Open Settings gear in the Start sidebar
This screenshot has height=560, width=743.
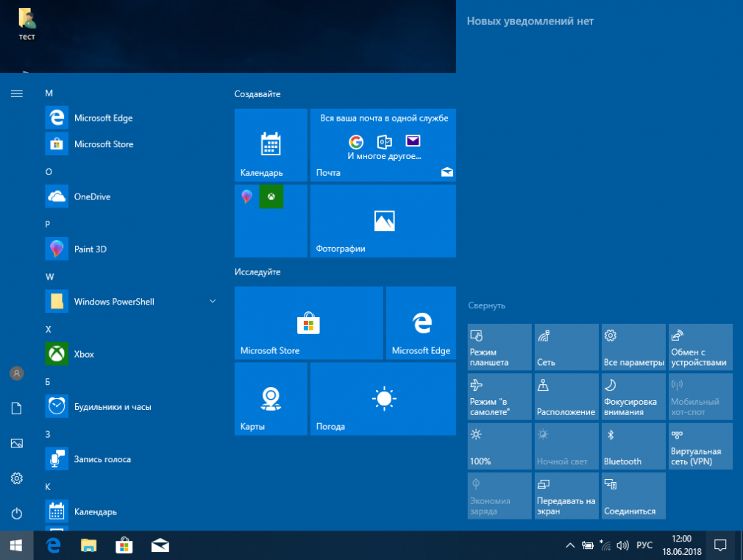pyautogui.click(x=17, y=478)
